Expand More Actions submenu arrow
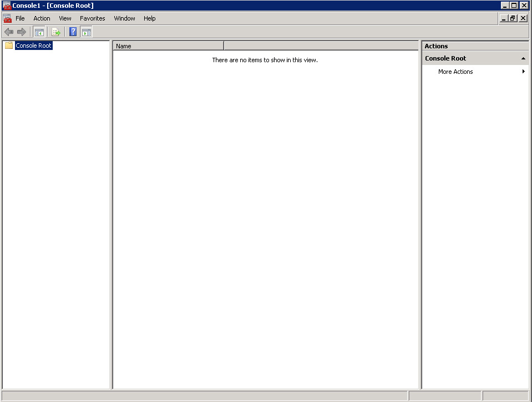 tap(524, 71)
